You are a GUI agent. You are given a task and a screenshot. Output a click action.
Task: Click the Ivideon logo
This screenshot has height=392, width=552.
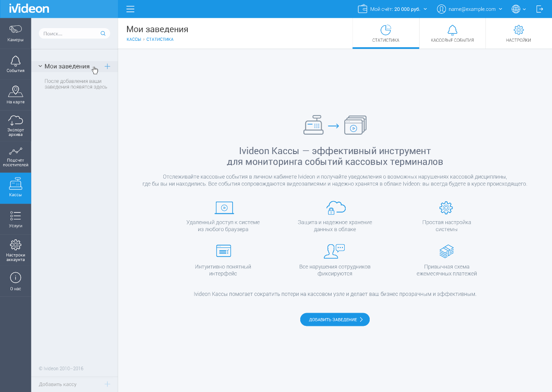point(29,9)
